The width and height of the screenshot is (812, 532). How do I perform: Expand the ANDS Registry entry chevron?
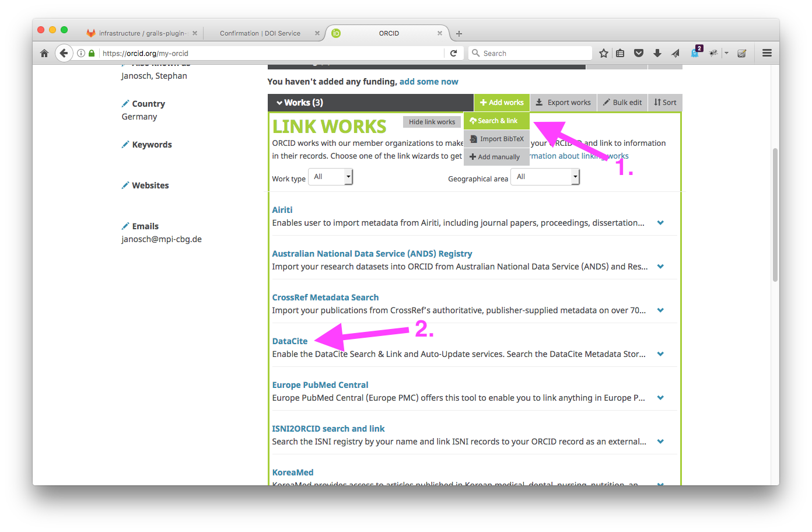pyautogui.click(x=660, y=267)
